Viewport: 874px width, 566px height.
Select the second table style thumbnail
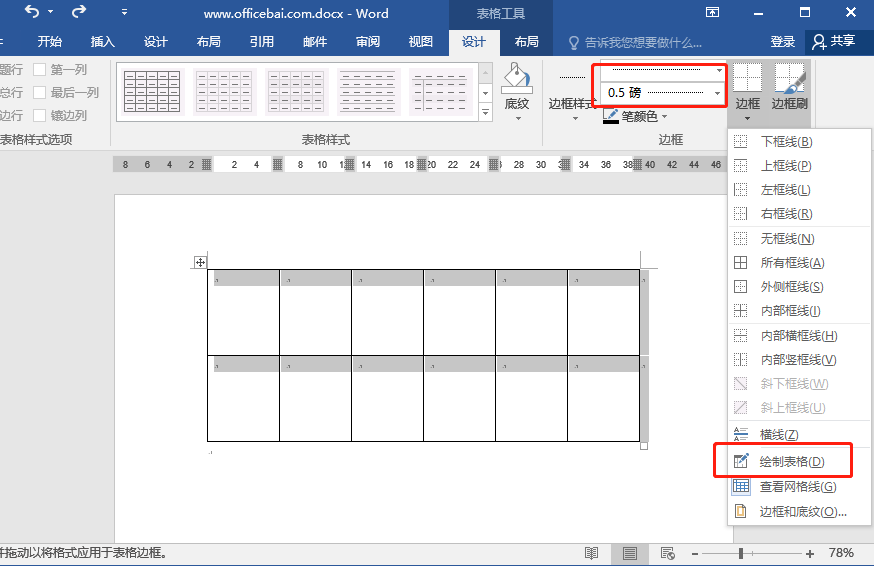click(x=225, y=92)
